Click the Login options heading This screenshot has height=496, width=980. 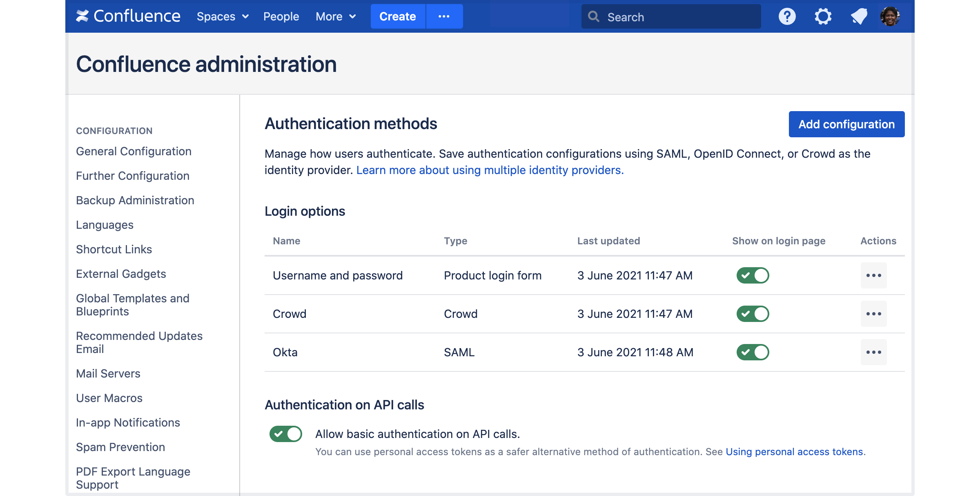(305, 211)
